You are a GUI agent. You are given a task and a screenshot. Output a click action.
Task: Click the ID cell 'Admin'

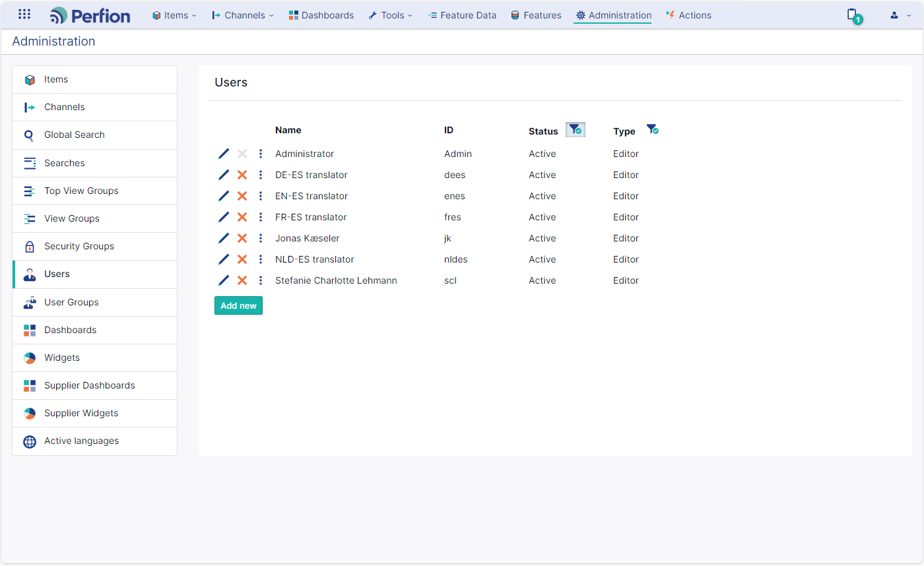click(x=458, y=154)
